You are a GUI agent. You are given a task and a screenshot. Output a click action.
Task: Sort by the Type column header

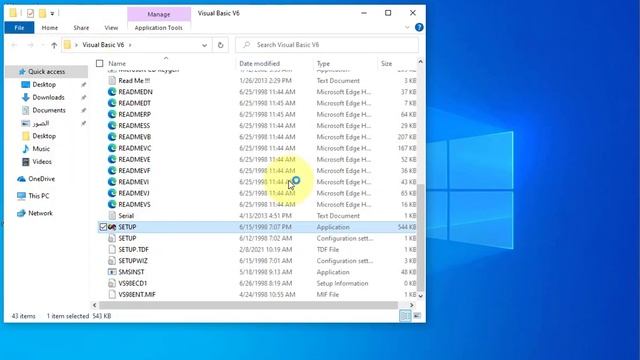tap(323, 64)
